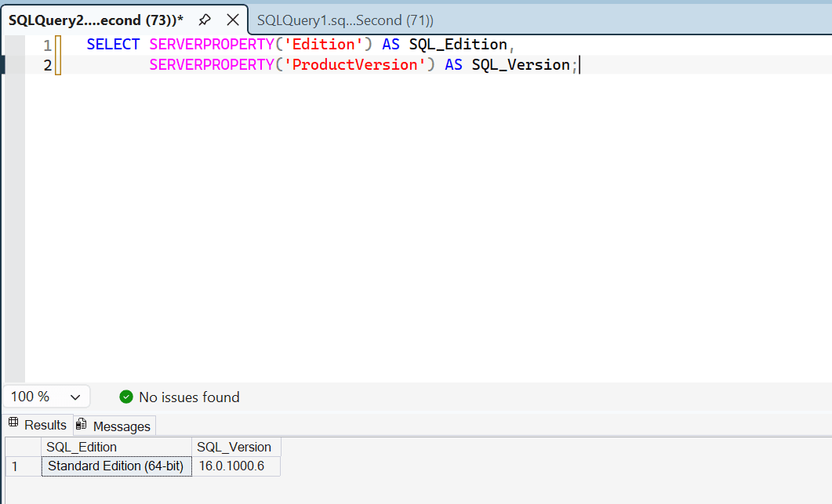Click line number 2 in the gutter
This screenshot has height=504, width=832.
(x=47, y=65)
